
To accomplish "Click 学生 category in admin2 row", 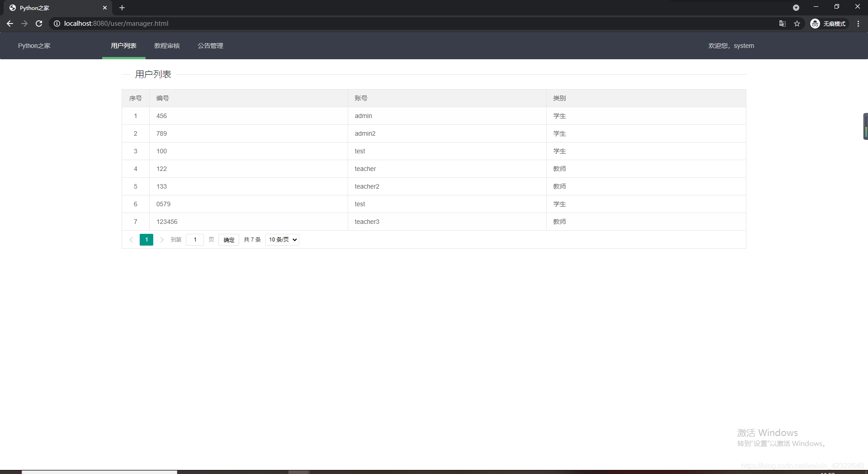I will [x=646, y=133].
